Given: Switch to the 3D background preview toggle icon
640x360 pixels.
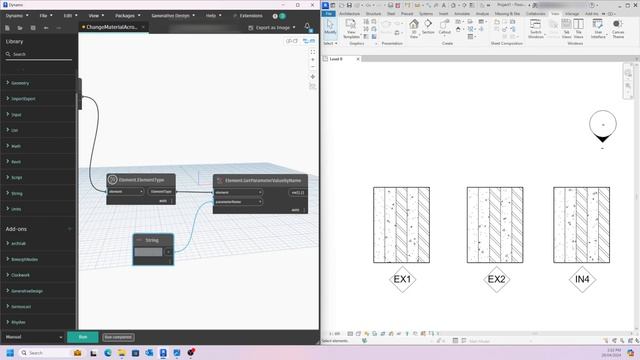Looking at the screenshot, I should [x=291, y=41].
